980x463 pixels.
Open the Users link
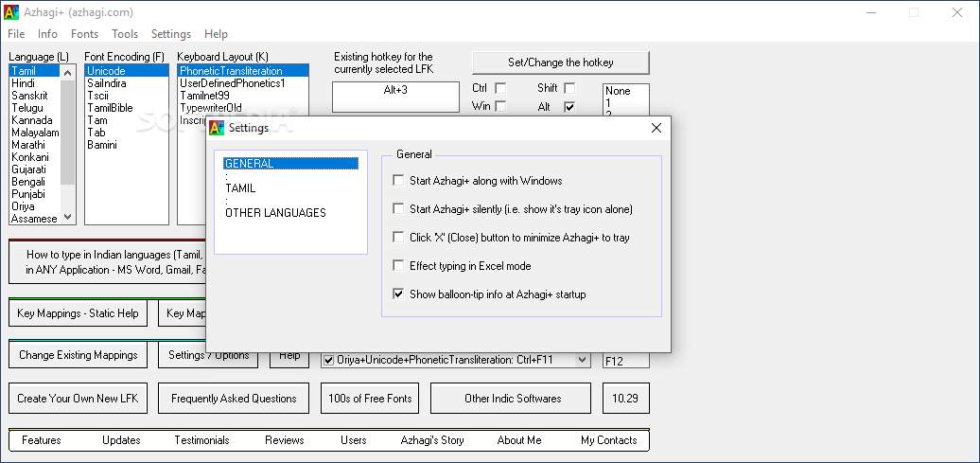pos(354,440)
